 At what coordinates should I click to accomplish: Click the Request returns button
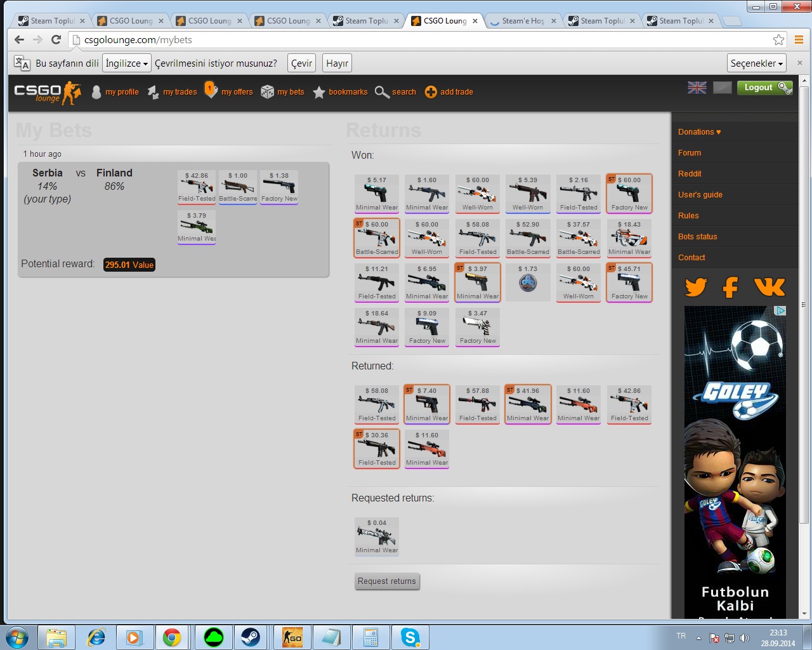[x=387, y=581]
